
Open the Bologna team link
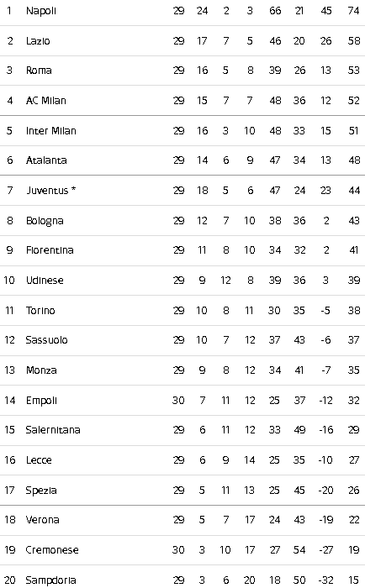[x=45, y=220]
